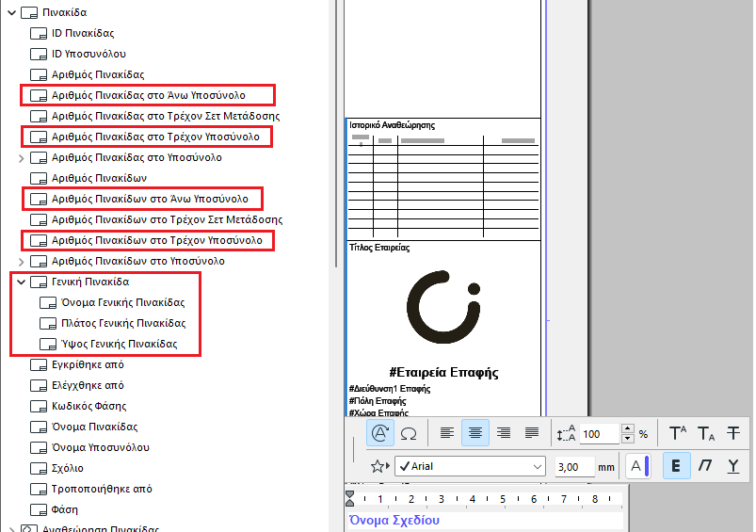
Task: Toggle bold E formatting
Action: (x=677, y=466)
